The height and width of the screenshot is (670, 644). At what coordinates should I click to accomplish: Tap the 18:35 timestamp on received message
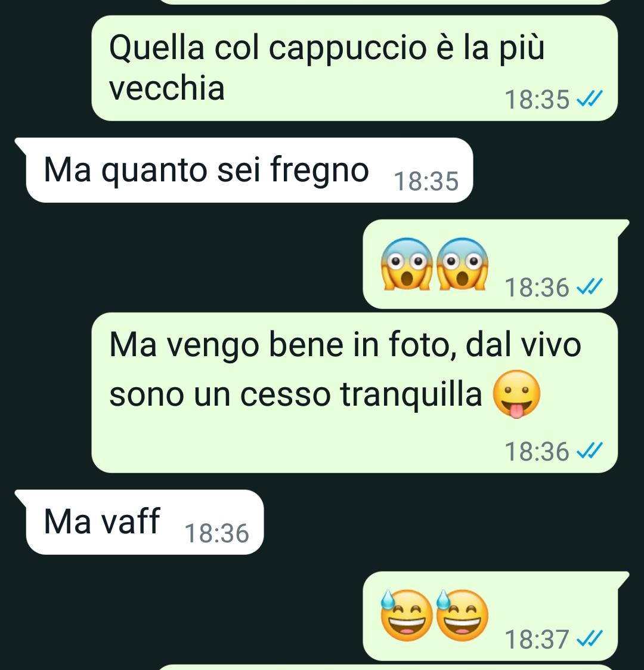[426, 181]
